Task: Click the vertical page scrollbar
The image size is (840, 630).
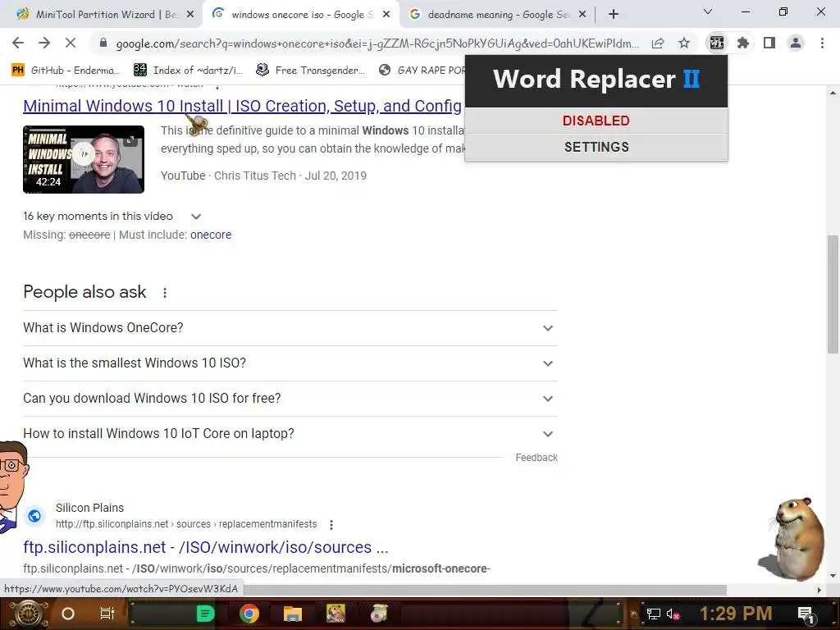Action: click(x=833, y=294)
